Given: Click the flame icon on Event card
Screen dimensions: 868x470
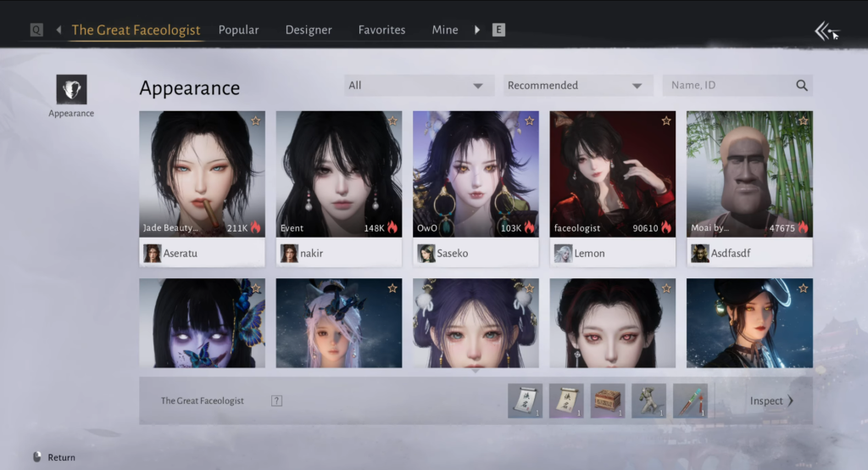Looking at the screenshot, I should 392,227.
